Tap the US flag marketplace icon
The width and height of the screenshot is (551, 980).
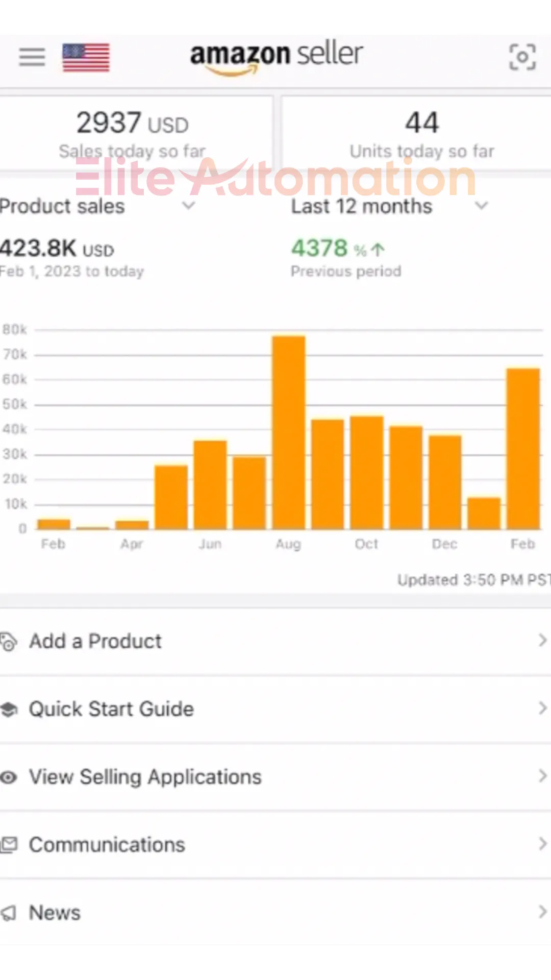[x=86, y=58]
